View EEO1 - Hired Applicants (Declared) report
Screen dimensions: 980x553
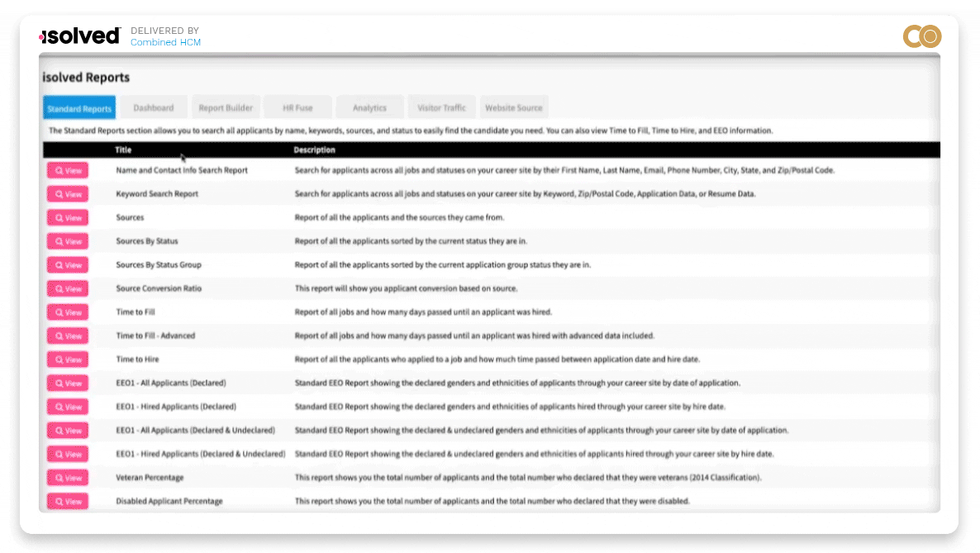pos(68,407)
